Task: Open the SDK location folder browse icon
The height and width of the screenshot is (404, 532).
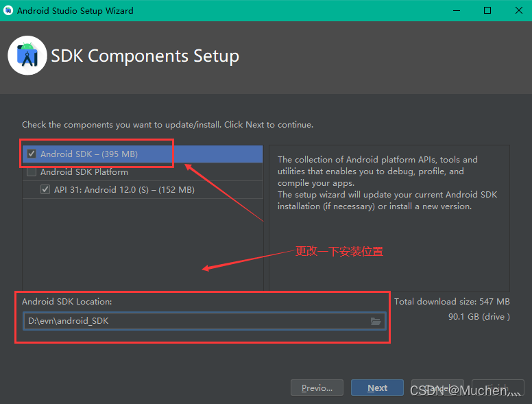Action: (376, 321)
